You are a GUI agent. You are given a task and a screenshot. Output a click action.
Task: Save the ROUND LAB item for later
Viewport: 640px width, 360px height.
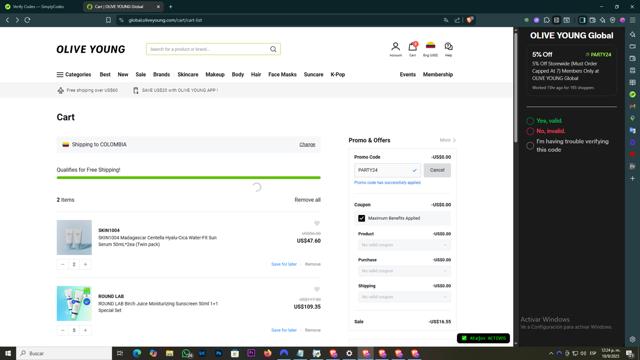click(284, 330)
